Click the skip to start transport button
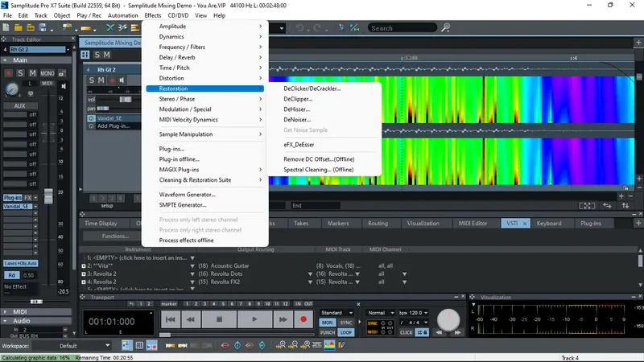 pyautogui.click(x=170, y=319)
